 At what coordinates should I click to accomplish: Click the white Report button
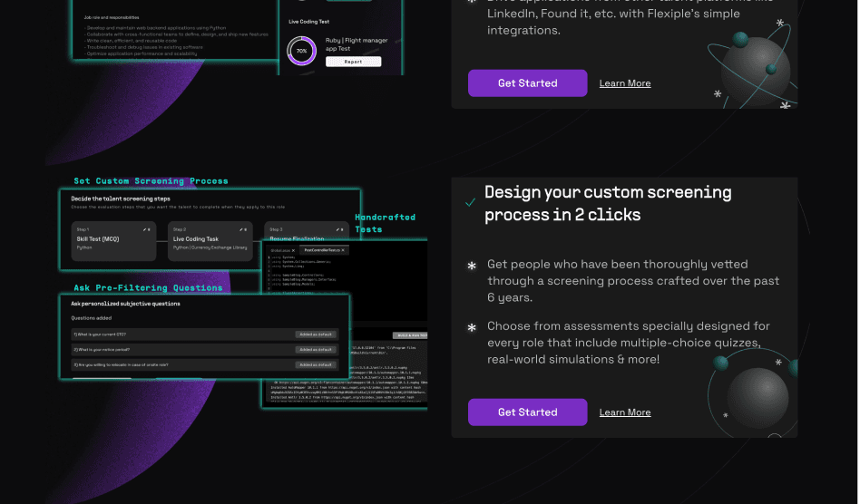(353, 62)
